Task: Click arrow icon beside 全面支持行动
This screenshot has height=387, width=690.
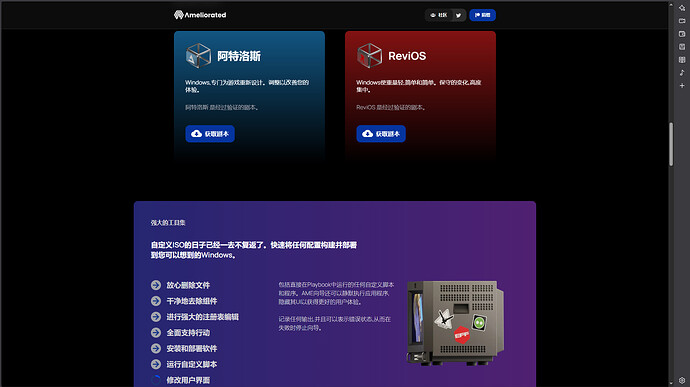Action: [156, 333]
